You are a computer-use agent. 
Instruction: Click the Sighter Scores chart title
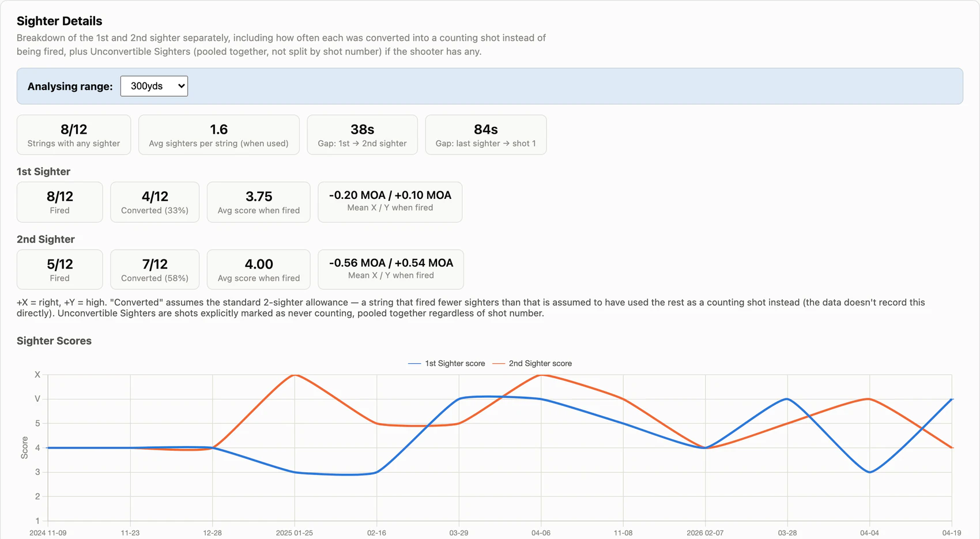coord(54,341)
